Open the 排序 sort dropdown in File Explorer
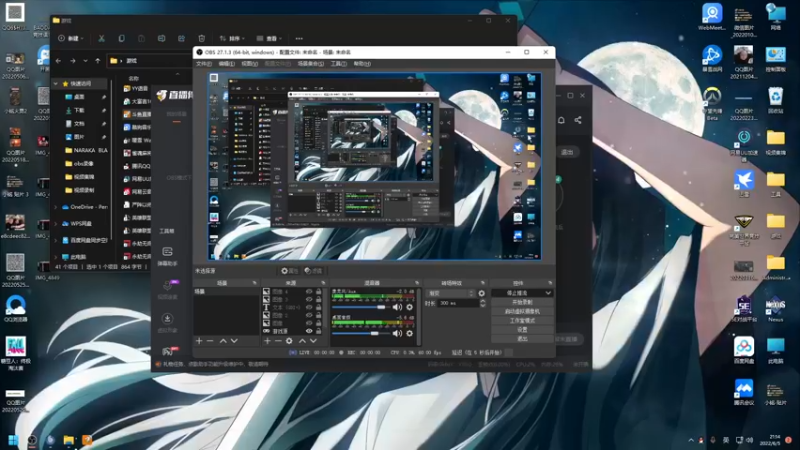The width and height of the screenshot is (800, 450). [232, 38]
